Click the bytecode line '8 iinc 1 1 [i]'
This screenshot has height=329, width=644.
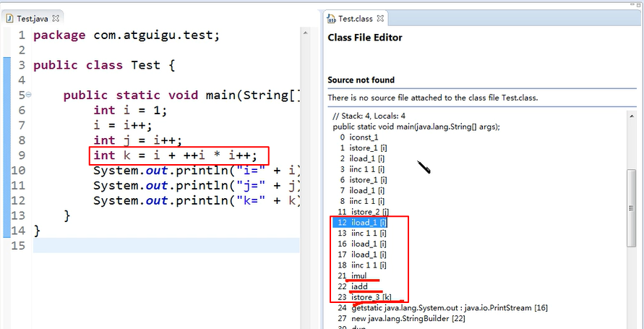pyautogui.click(x=362, y=201)
